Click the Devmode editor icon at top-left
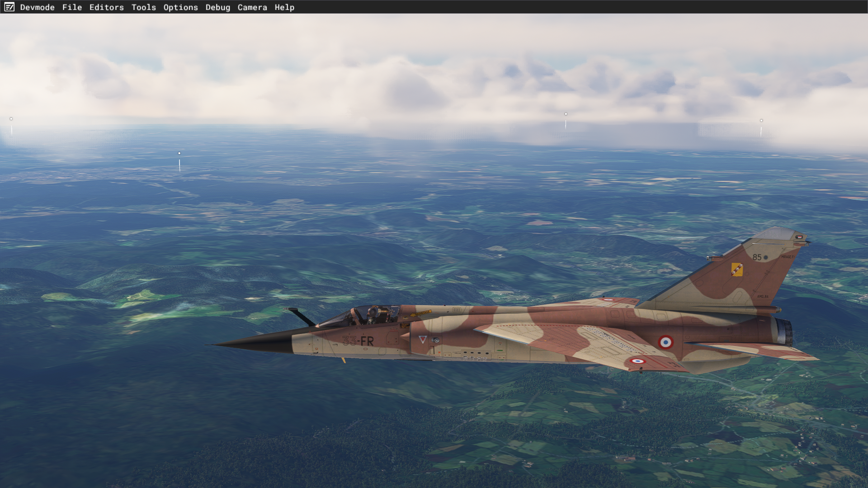868x488 pixels. pos(9,7)
